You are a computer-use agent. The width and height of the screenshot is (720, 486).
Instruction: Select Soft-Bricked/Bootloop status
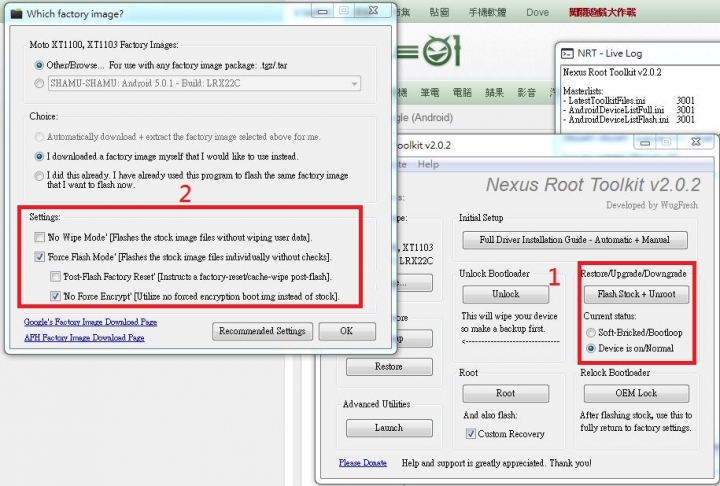[591, 333]
